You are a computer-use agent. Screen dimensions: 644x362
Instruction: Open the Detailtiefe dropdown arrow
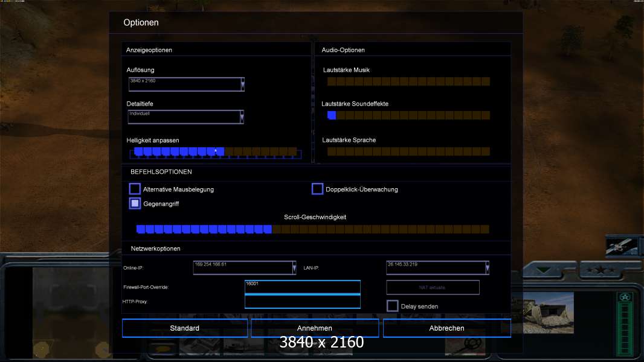[x=242, y=117]
